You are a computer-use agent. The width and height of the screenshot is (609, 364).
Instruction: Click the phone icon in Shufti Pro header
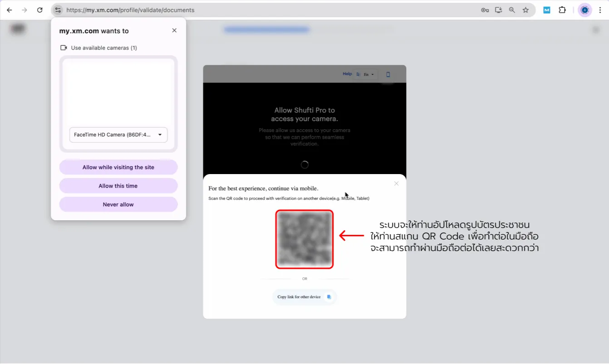pyautogui.click(x=388, y=74)
